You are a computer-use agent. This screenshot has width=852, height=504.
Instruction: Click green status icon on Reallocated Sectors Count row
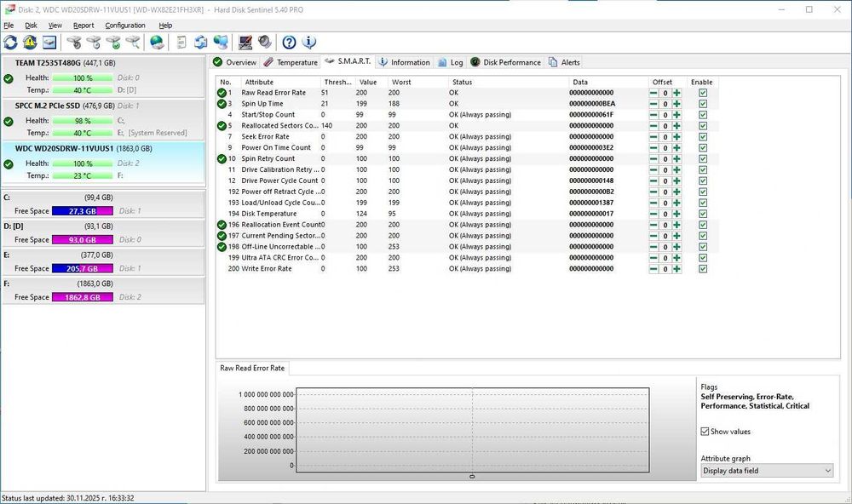point(222,126)
